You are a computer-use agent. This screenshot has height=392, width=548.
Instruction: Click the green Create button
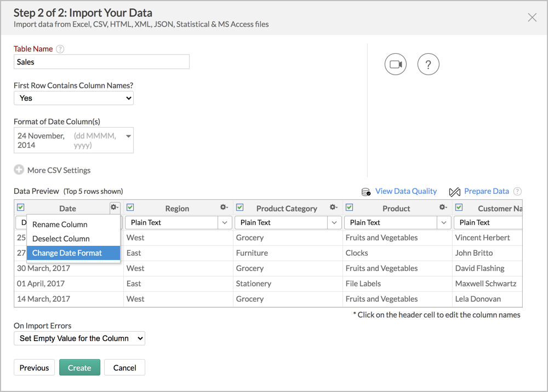[x=79, y=368]
